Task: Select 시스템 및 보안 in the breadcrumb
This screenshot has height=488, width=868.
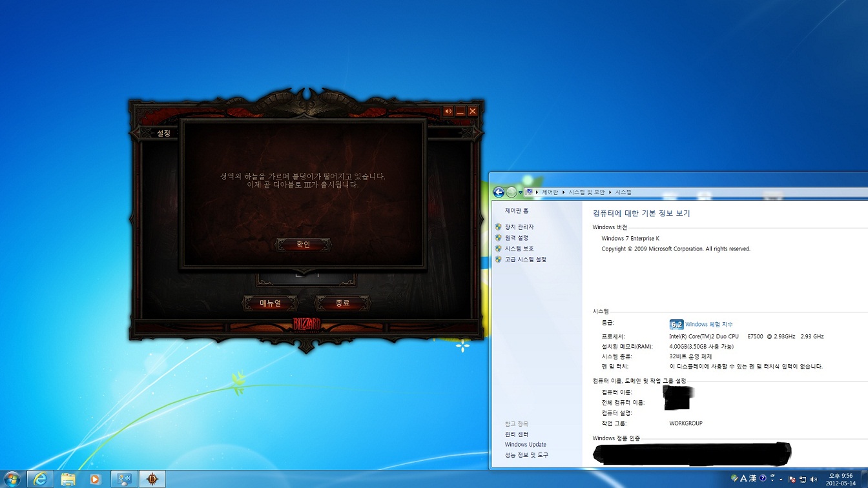Action: (x=586, y=192)
